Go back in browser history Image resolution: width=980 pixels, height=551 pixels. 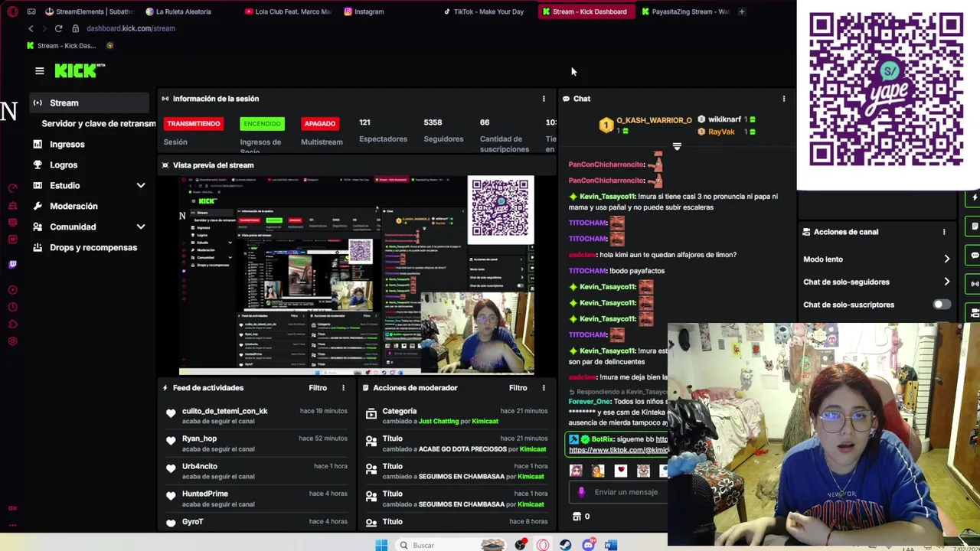pyautogui.click(x=31, y=28)
